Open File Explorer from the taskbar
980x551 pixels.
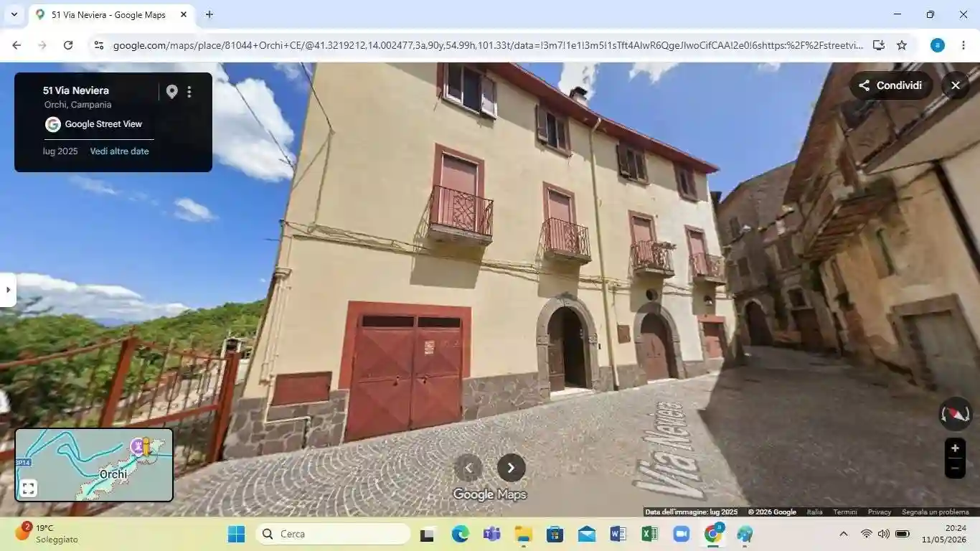(x=524, y=534)
